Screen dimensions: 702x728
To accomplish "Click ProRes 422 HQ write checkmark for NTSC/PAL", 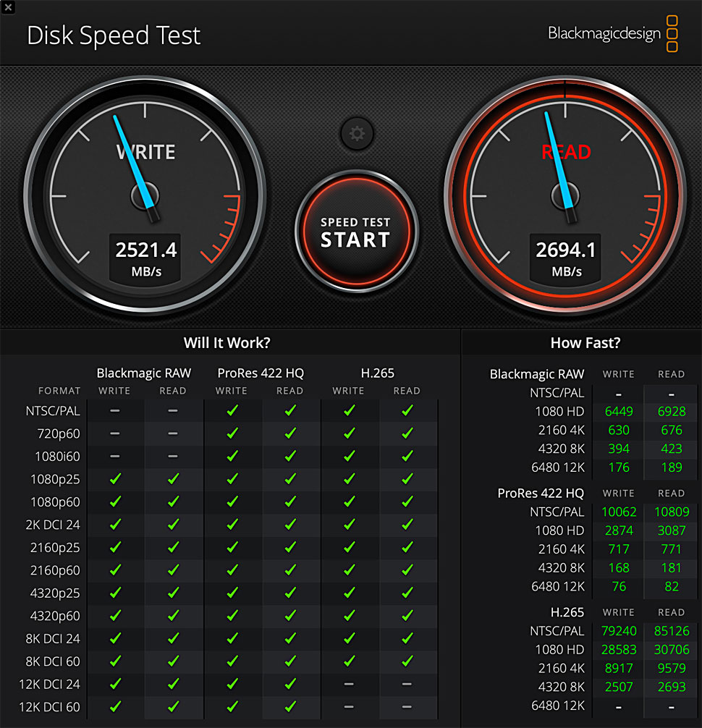I will [x=232, y=410].
